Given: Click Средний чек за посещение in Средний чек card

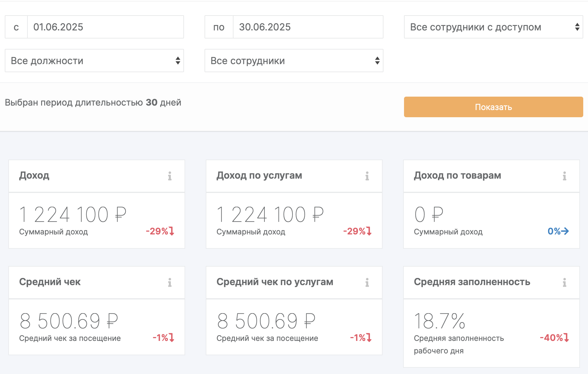Looking at the screenshot, I should tap(70, 338).
